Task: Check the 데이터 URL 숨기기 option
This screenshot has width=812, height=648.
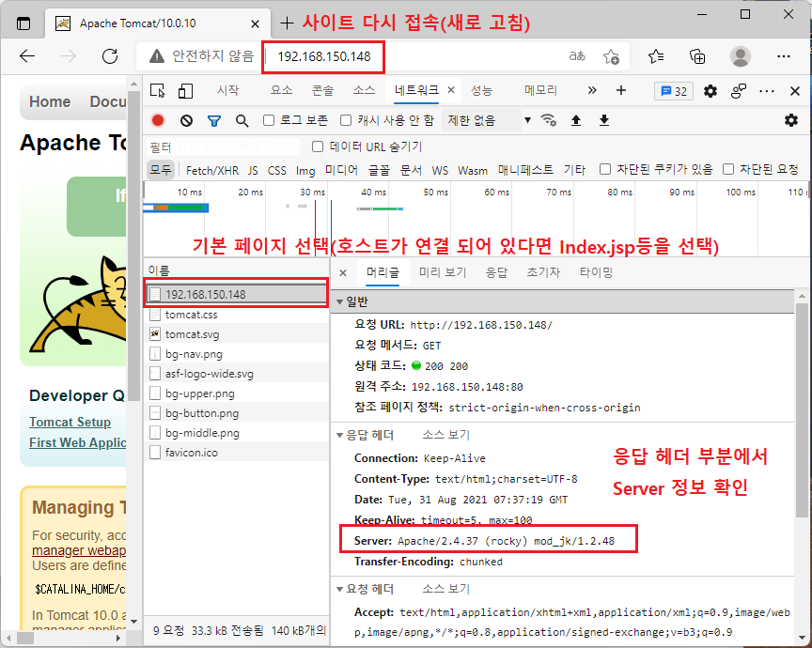Action: (318, 147)
